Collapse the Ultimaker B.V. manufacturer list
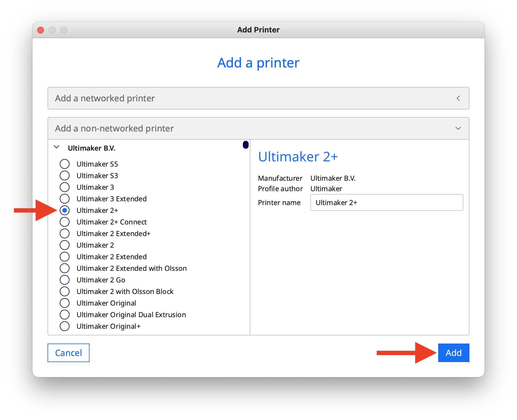Viewport: 517px width, 420px height. coord(56,147)
